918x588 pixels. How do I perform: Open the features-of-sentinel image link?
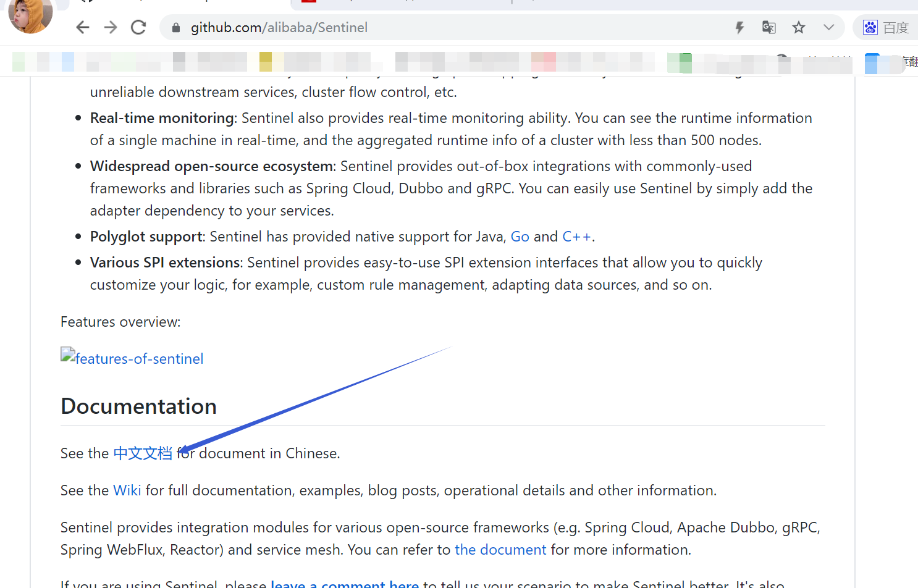pyautogui.click(x=132, y=358)
